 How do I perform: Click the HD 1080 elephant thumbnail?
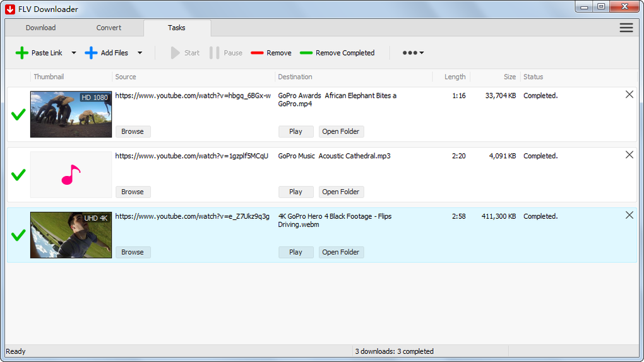click(71, 114)
